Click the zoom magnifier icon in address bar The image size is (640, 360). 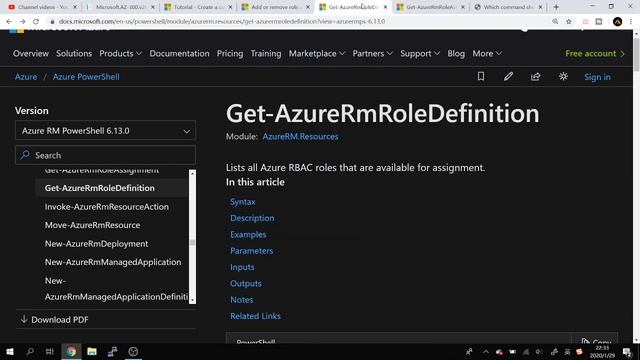tap(555, 21)
